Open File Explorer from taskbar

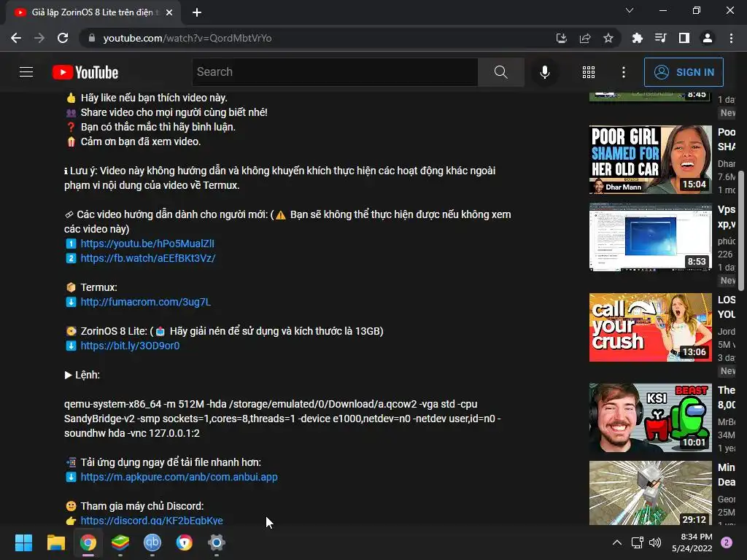click(55, 542)
